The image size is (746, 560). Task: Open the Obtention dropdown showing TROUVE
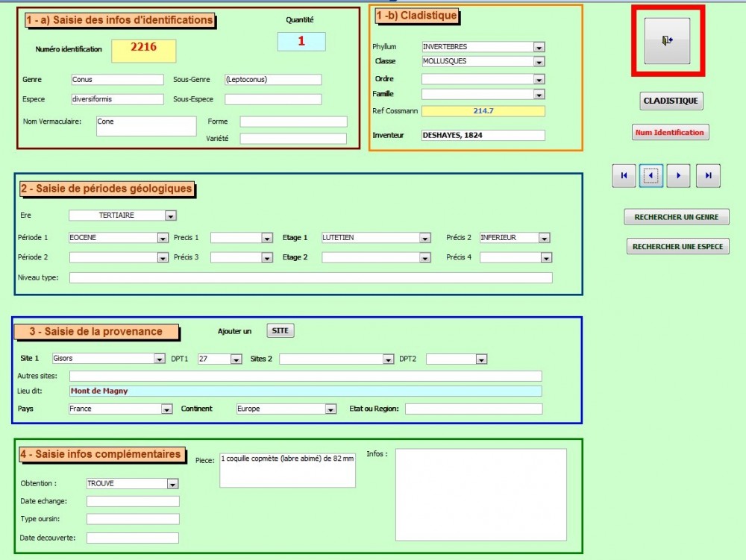coord(172,484)
